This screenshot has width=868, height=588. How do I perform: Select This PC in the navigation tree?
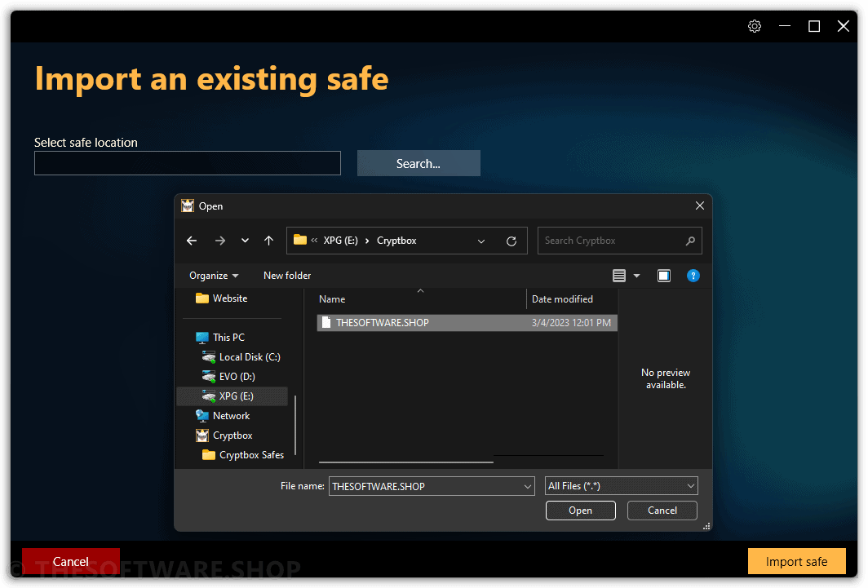pyautogui.click(x=219, y=338)
